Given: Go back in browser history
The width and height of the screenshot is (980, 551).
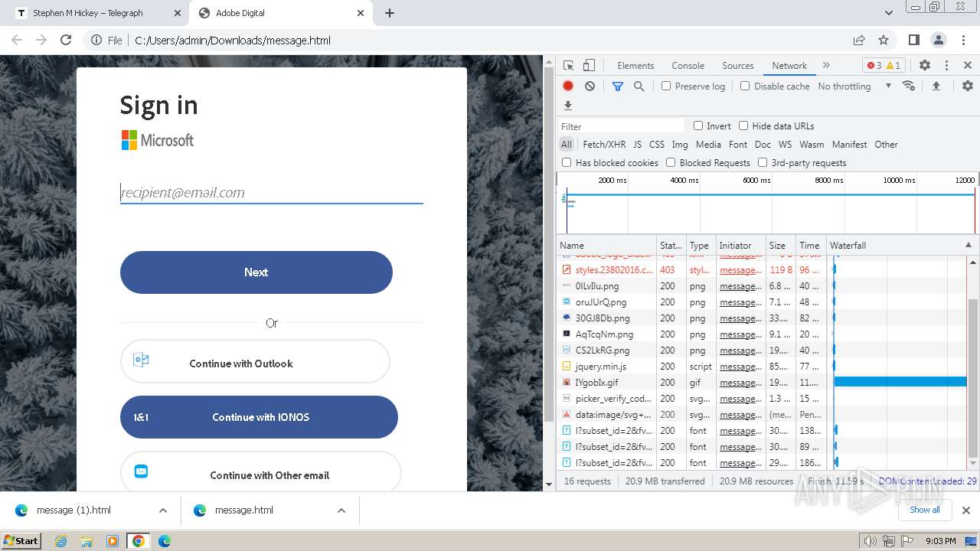Looking at the screenshot, I should click(x=17, y=40).
